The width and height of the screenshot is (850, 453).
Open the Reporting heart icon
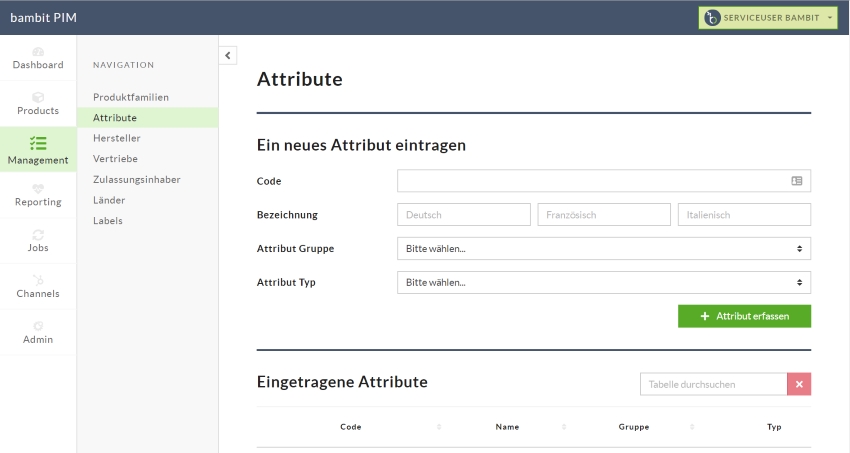[x=38, y=189]
